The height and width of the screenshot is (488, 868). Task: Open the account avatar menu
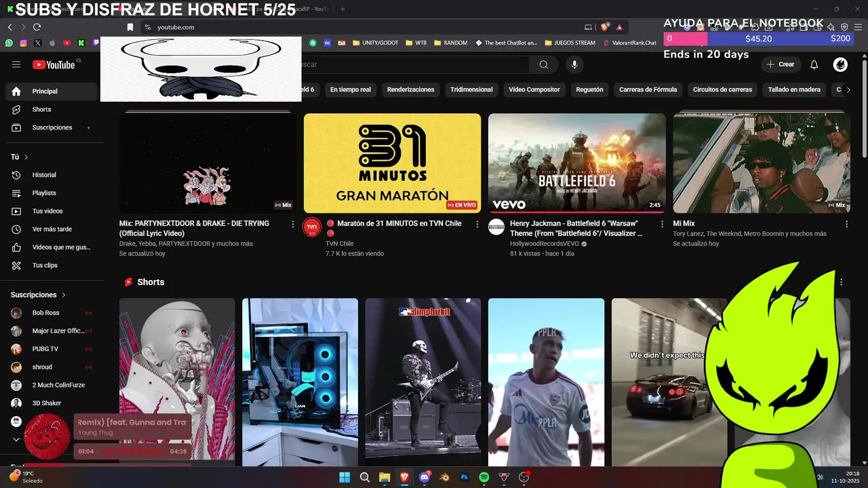pyautogui.click(x=840, y=64)
